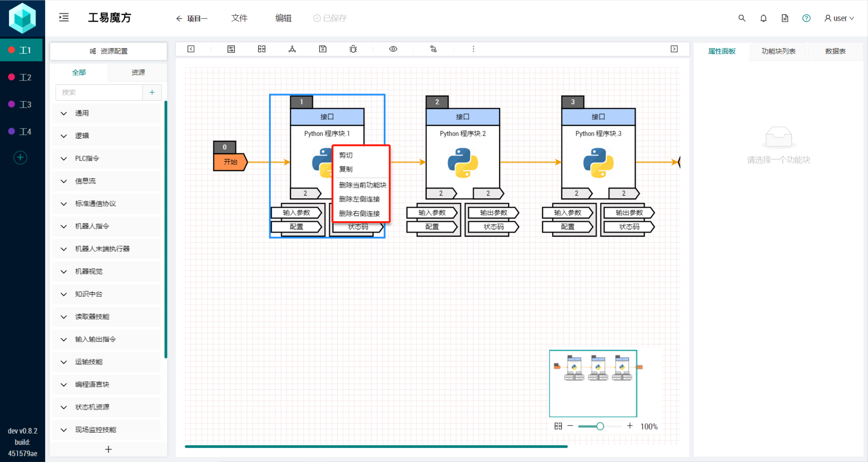Click the auto-layout grid toolbar icon
The width and height of the screenshot is (868, 462).
[x=262, y=49]
